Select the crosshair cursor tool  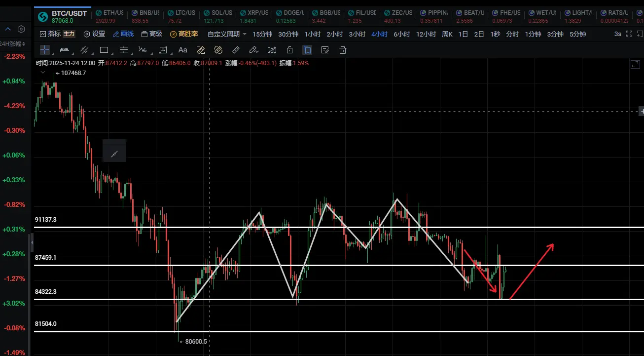click(45, 50)
